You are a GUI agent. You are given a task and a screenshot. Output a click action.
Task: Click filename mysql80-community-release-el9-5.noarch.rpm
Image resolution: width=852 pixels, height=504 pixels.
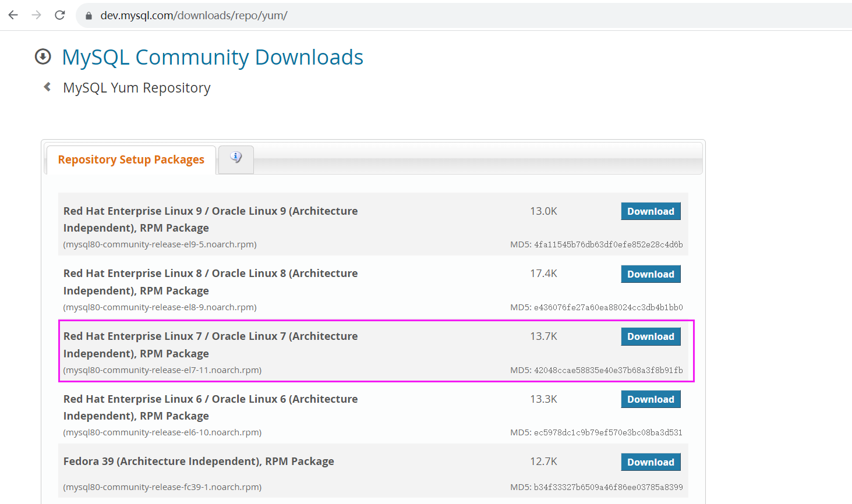pyautogui.click(x=160, y=244)
